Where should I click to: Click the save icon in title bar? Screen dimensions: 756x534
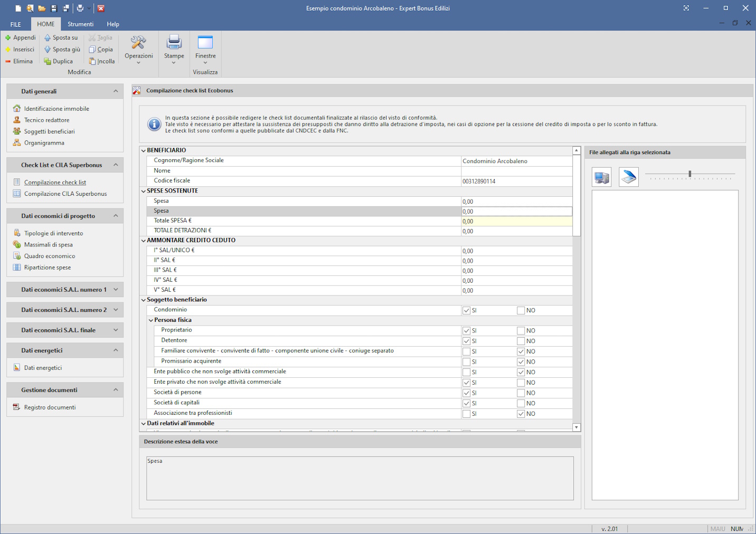pyautogui.click(x=54, y=8)
